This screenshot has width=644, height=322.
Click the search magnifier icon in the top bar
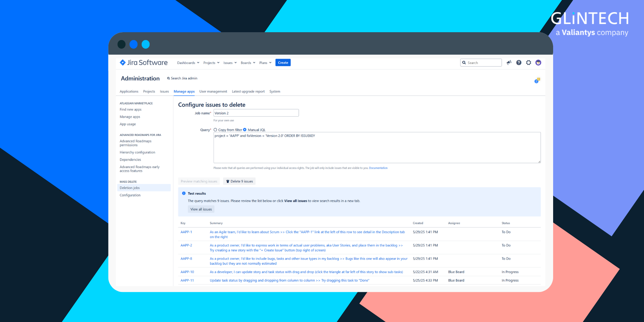(x=464, y=63)
